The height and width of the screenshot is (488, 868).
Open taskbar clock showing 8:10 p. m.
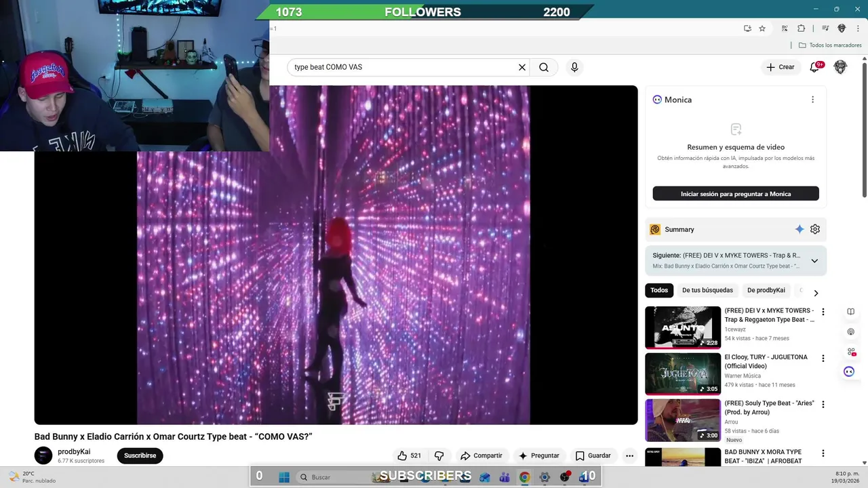845,477
